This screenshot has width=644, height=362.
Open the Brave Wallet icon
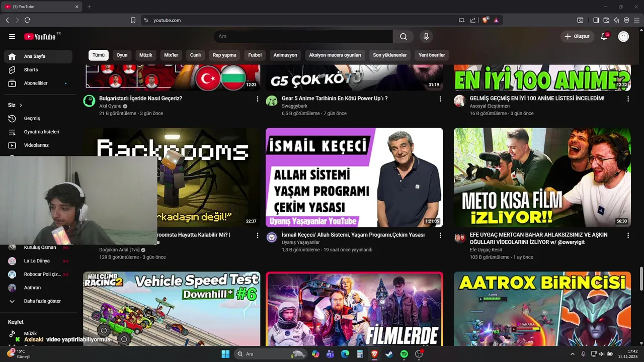click(606, 20)
